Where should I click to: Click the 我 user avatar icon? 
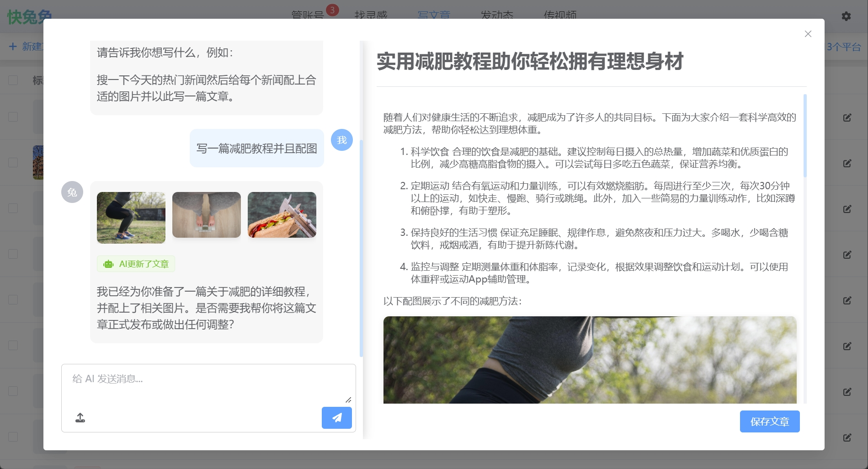[x=341, y=140]
